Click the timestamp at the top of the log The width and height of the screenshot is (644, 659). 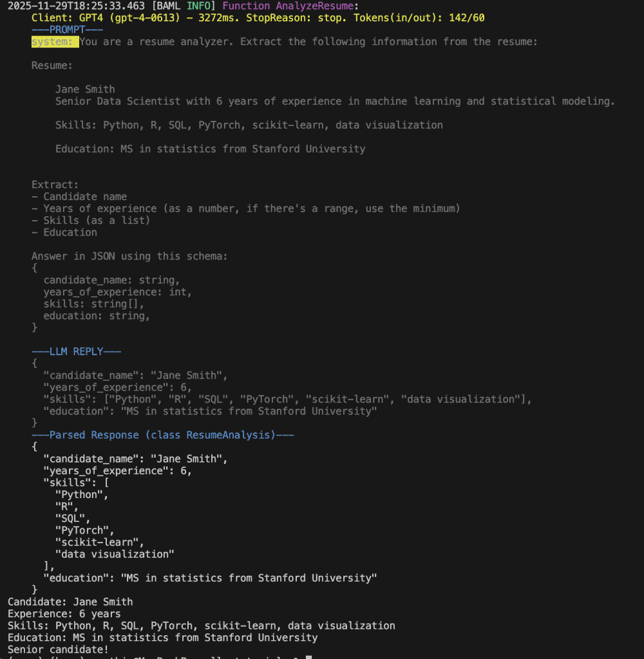[x=76, y=6]
